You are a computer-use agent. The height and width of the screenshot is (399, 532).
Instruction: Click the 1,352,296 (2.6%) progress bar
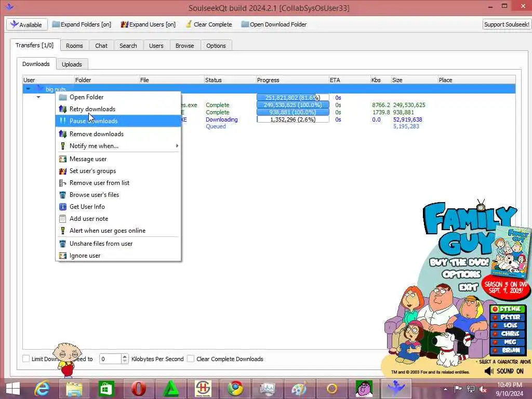pos(293,119)
